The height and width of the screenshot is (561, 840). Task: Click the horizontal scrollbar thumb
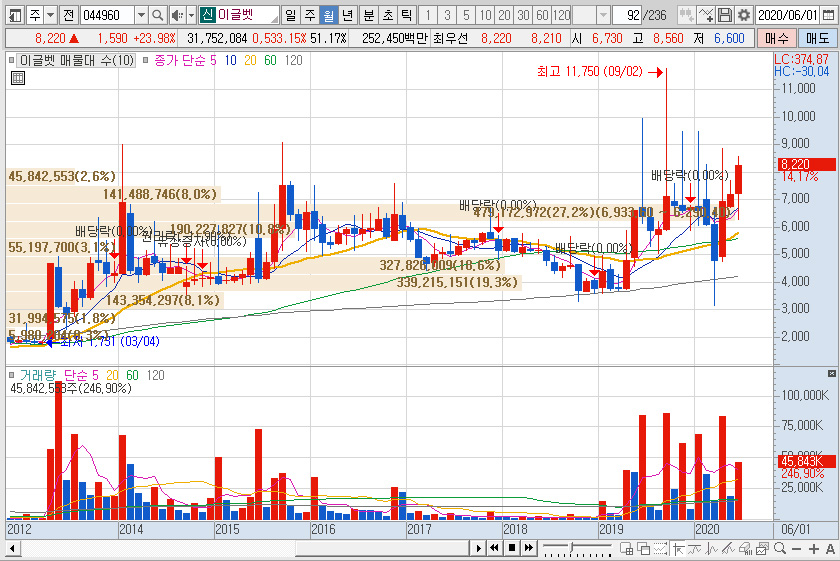pos(383,548)
